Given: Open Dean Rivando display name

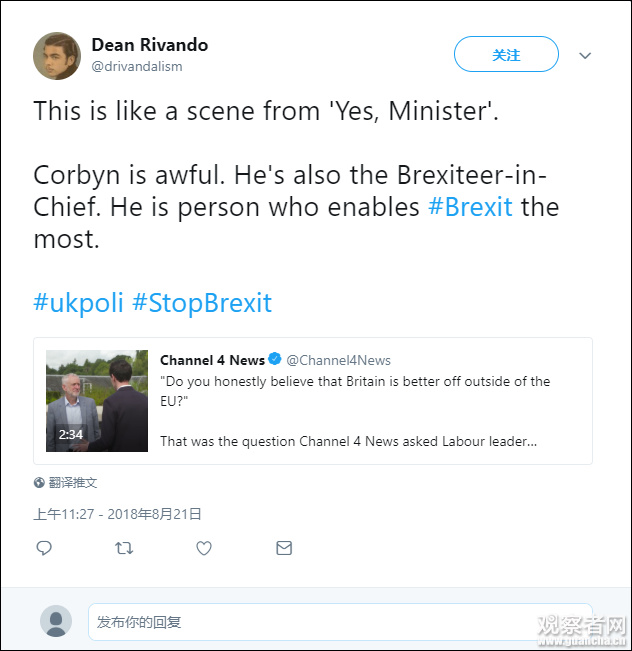Looking at the screenshot, I should pos(149,45).
